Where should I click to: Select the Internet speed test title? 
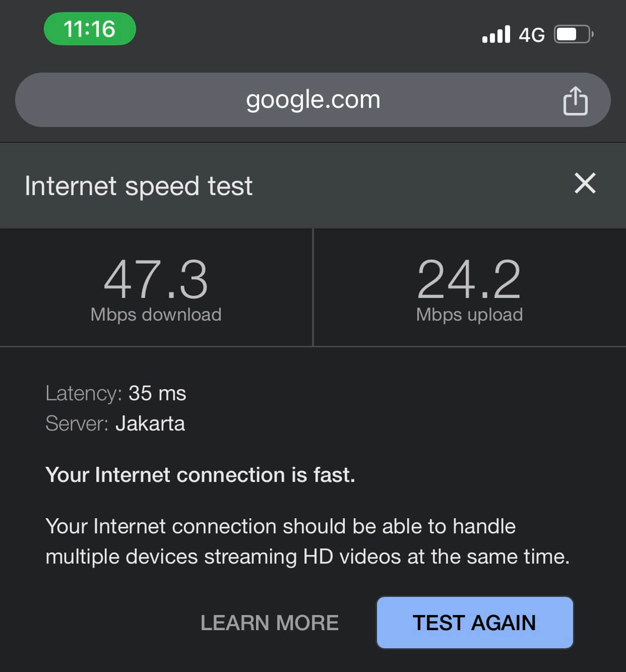tap(139, 186)
